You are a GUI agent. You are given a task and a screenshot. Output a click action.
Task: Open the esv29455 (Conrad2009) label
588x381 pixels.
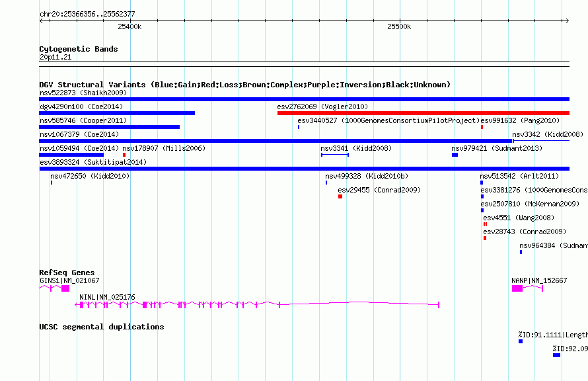379,190
